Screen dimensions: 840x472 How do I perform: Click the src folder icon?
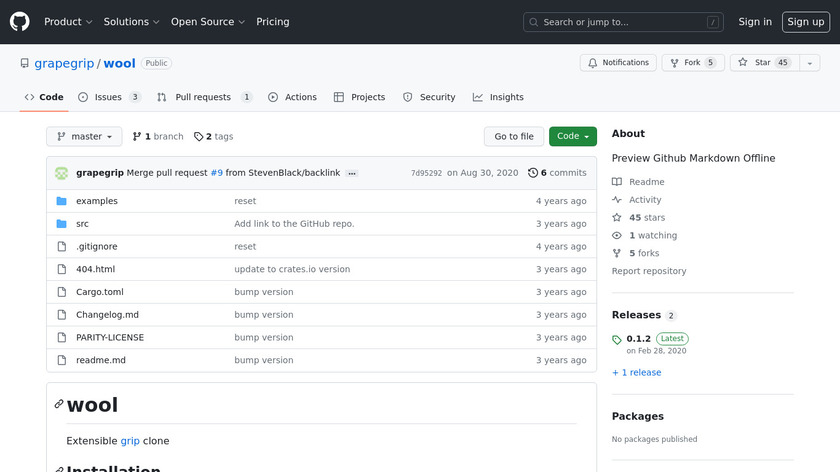tap(62, 224)
